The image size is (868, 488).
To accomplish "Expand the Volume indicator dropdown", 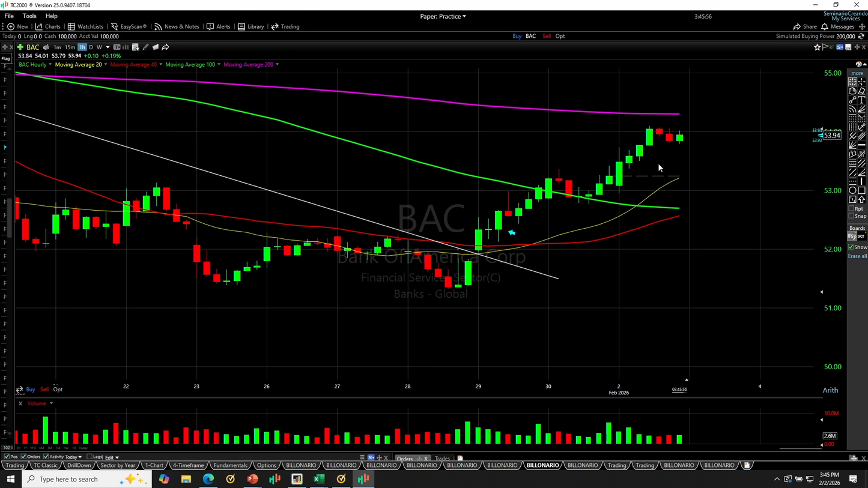I will (51, 403).
